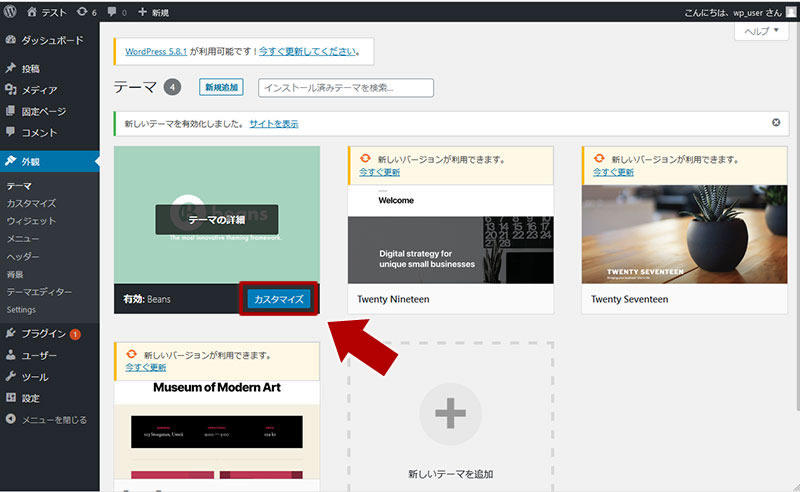Select the Settings submenu item
800x492 pixels.
point(21,310)
